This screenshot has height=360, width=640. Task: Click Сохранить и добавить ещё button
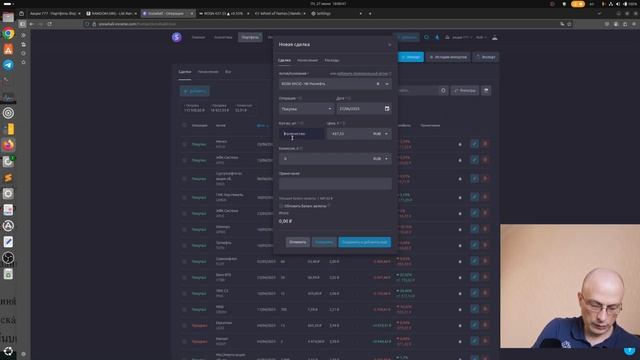364,242
